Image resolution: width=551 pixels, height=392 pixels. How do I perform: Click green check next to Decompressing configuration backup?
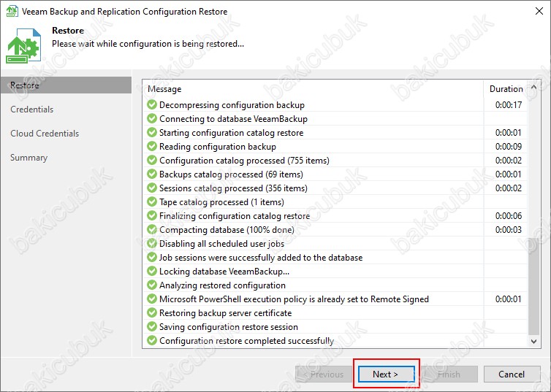click(152, 104)
